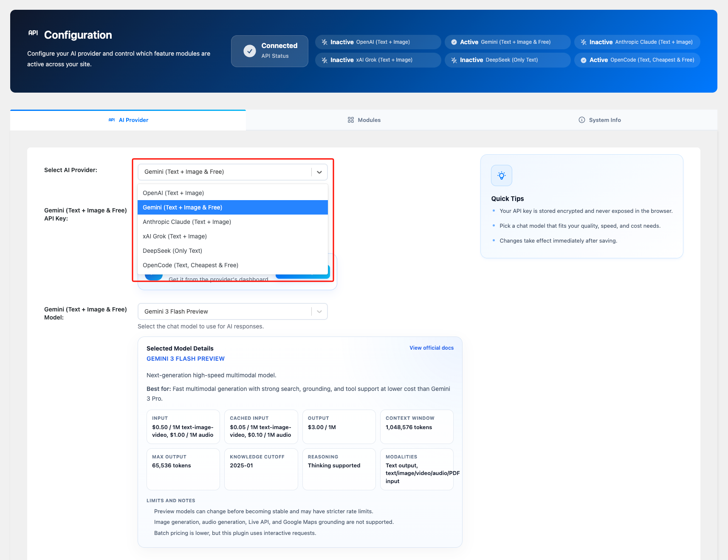728x560 pixels.
Task: Click the Active Gemini status check icon
Action: pos(454,42)
